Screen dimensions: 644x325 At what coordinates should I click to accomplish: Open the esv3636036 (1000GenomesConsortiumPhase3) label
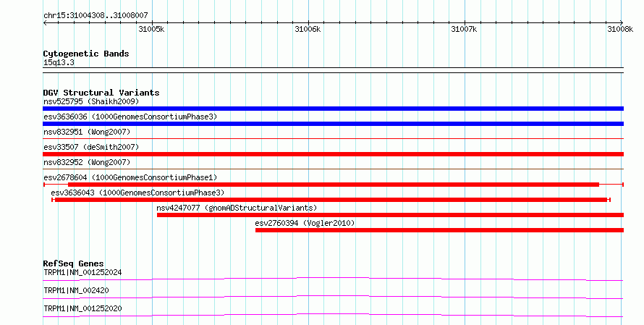130,117
